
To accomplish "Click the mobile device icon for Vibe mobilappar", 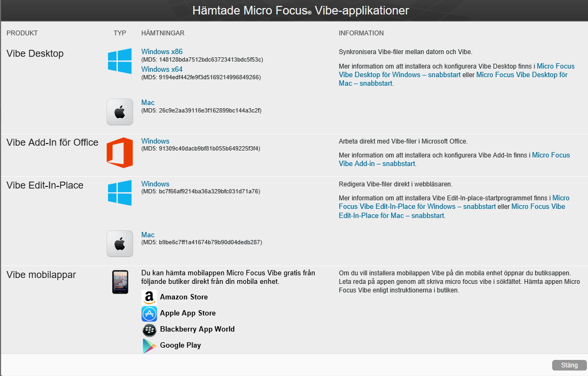I will point(120,282).
